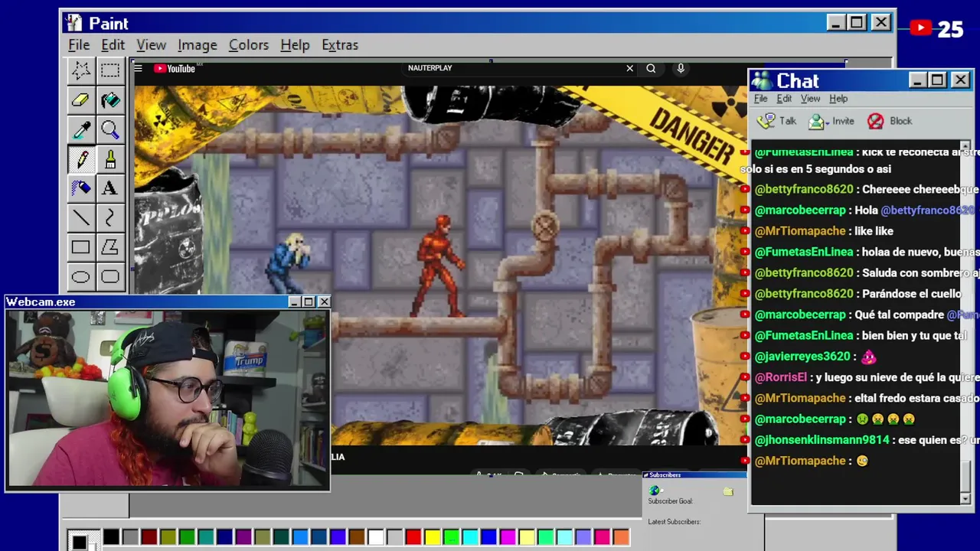Select the Free-Form Select star tool
Viewport: 980px width, 551px height.
coord(80,70)
